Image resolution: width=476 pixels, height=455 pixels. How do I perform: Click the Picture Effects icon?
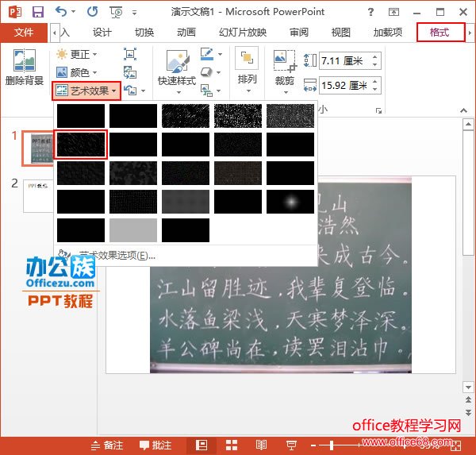coord(206,72)
